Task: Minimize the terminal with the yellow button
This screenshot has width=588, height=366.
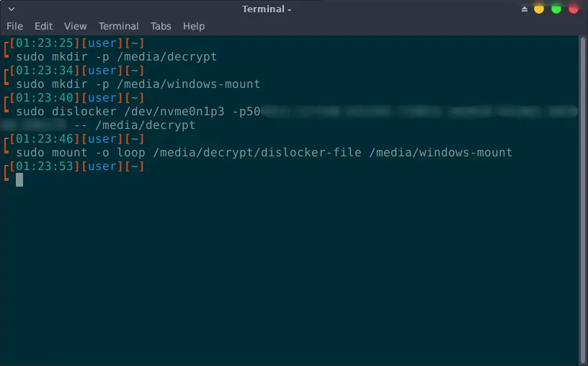Action: point(539,9)
